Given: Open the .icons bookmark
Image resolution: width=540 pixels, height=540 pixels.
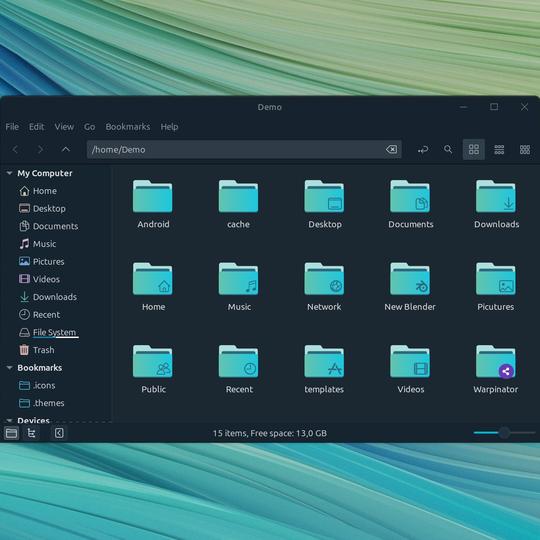Looking at the screenshot, I should coord(37,385).
